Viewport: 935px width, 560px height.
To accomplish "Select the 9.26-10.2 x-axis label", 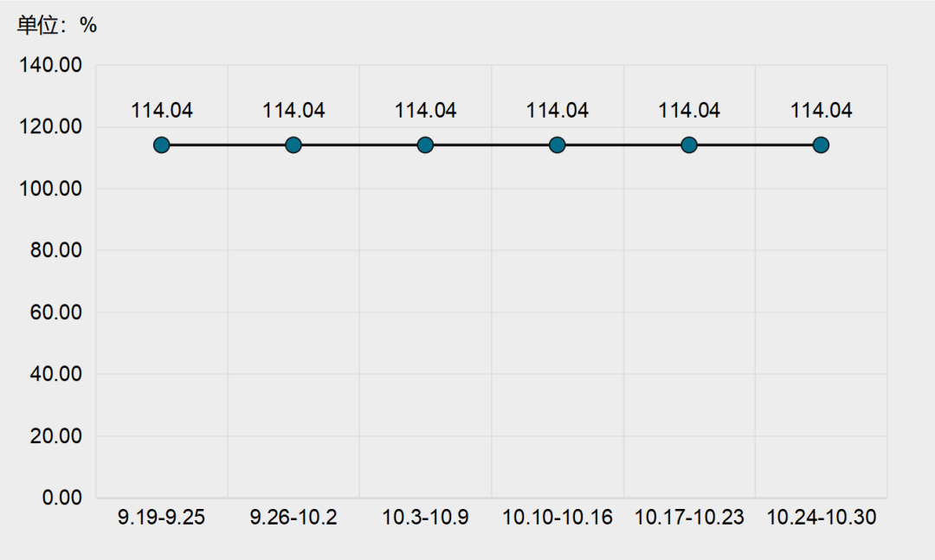I will tap(293, 517).
